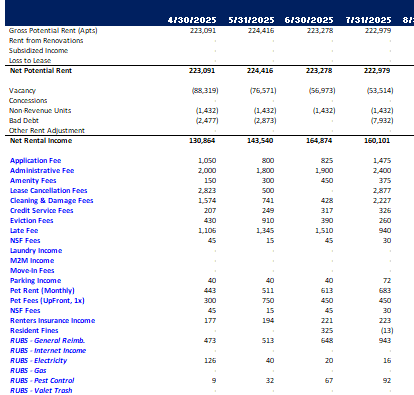Click the Eviction Fees label
Screen dimensions: 414x395
[31, 221]
